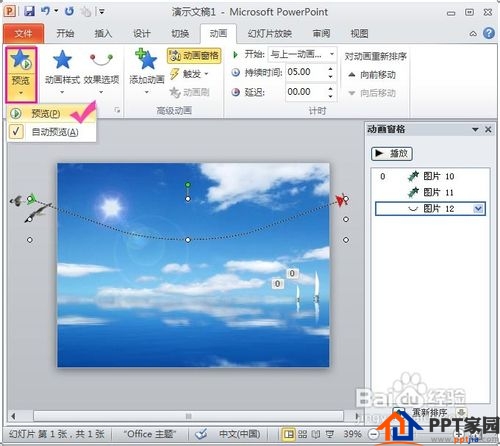
Task: Collapse the ribbon with the caret icon
Action: click(x=473, y=34)
